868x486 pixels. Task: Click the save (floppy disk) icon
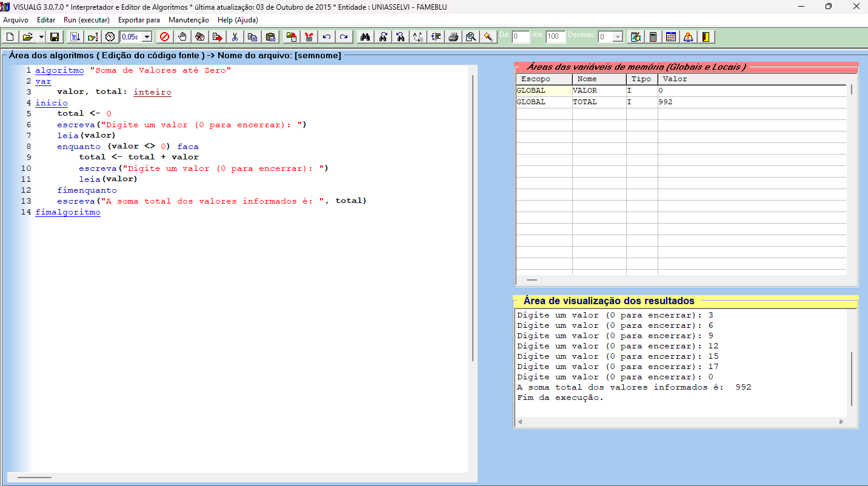55,37
